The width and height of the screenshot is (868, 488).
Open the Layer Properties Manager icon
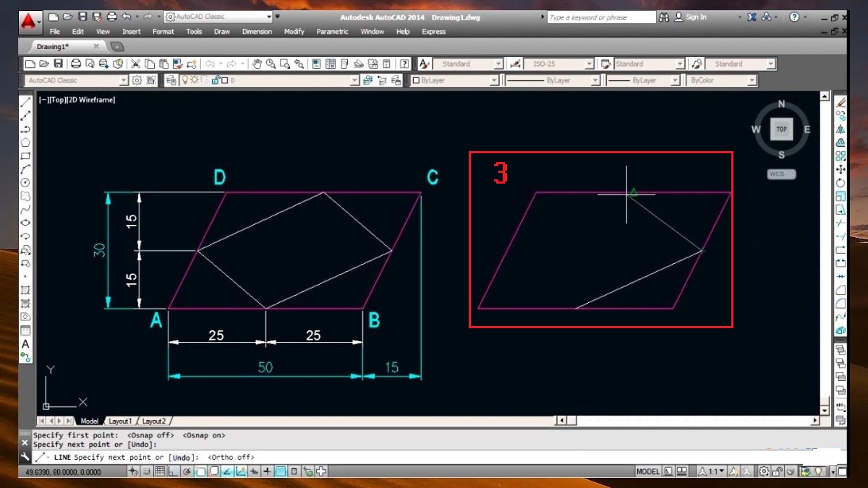(171, 80)
